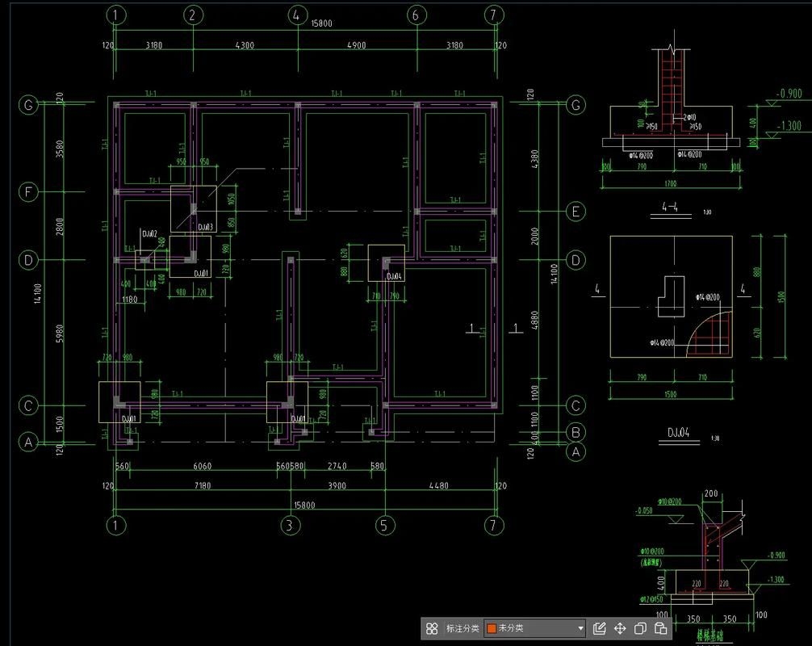The width and height of the screenshot is (812, 646).
Task: Select the 4-4 section title text
Action: coord(665,208)
